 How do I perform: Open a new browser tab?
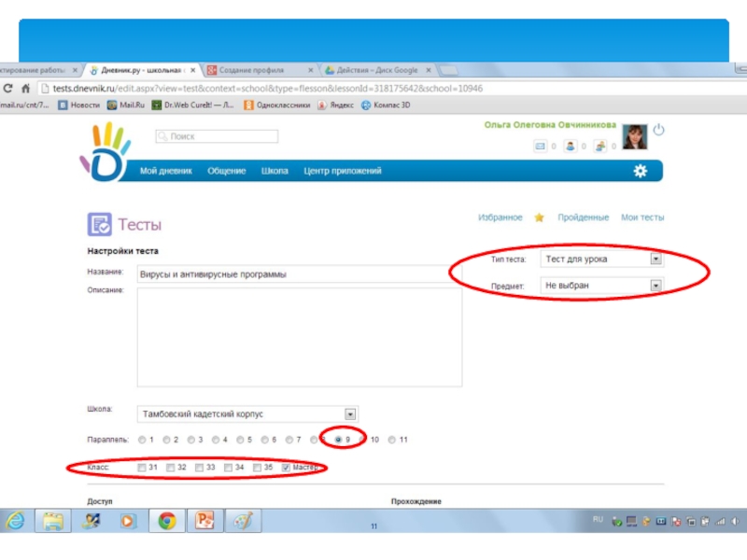(x=448, y=71)
